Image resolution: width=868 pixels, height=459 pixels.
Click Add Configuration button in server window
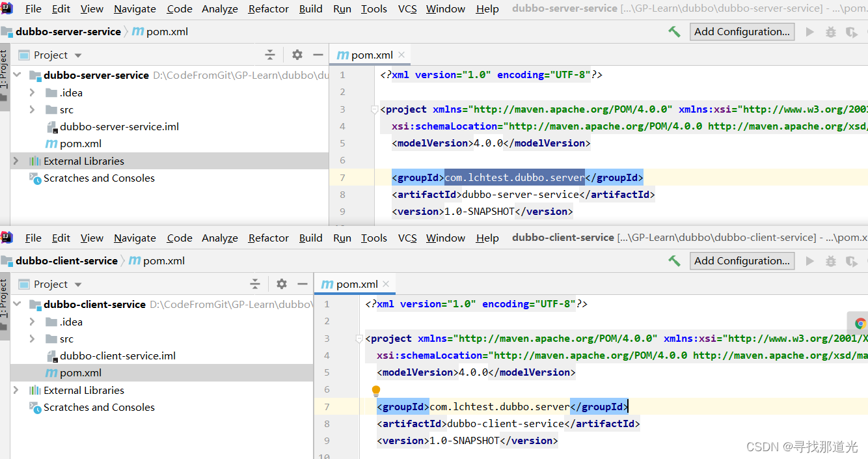pos(742,31)
